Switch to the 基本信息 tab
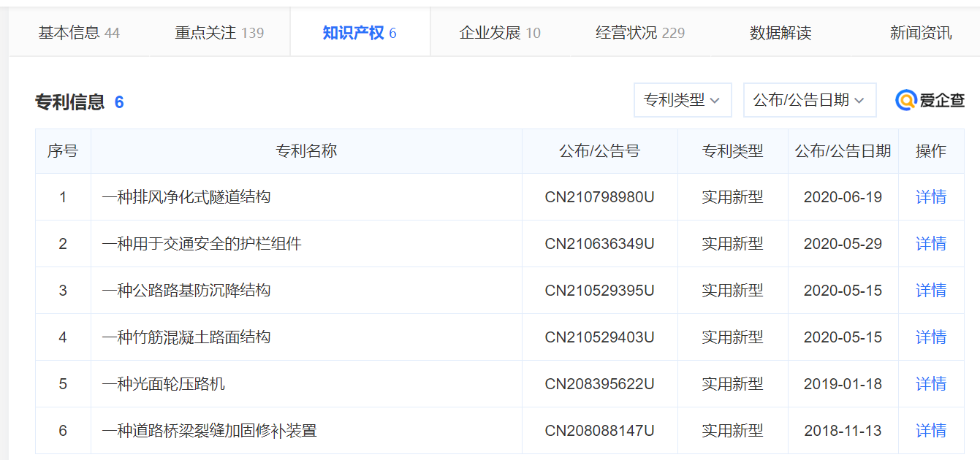 click(79, 33)
